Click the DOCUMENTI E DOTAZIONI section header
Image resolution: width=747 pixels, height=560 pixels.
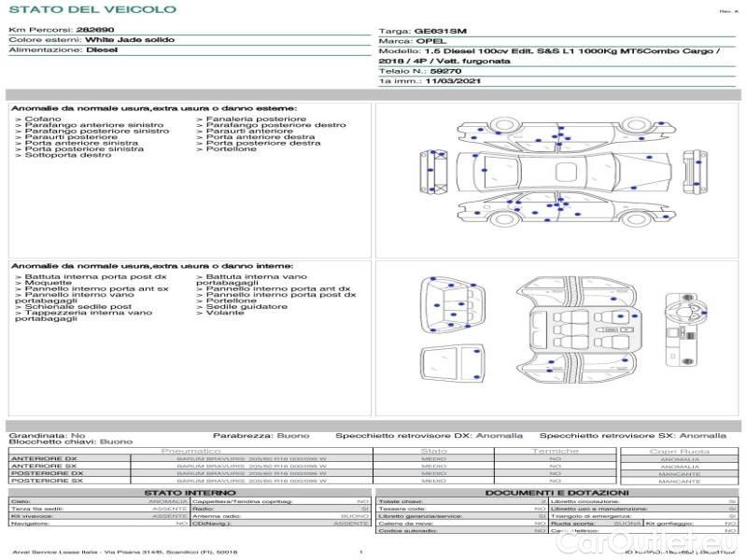557,493
